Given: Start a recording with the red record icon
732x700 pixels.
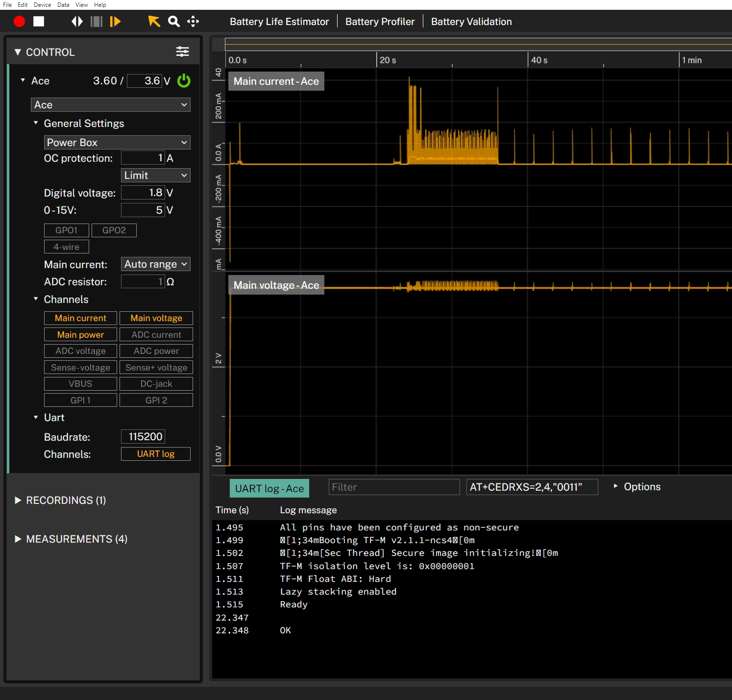Looking at the screenshot, I should (20, 21).
